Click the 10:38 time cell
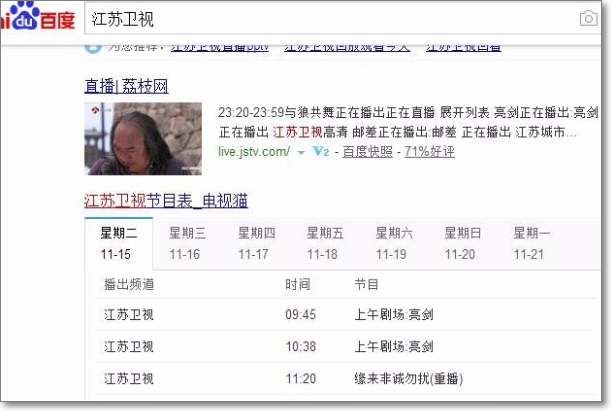Screen dimensions: 611x411 [300, 346]
